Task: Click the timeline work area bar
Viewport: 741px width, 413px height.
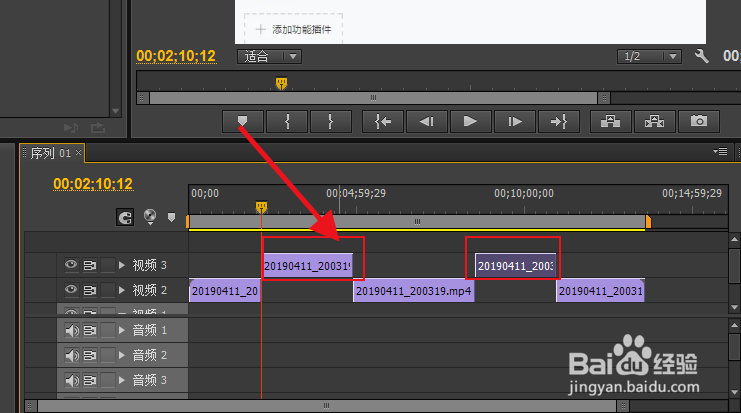Action: [417, 222]
